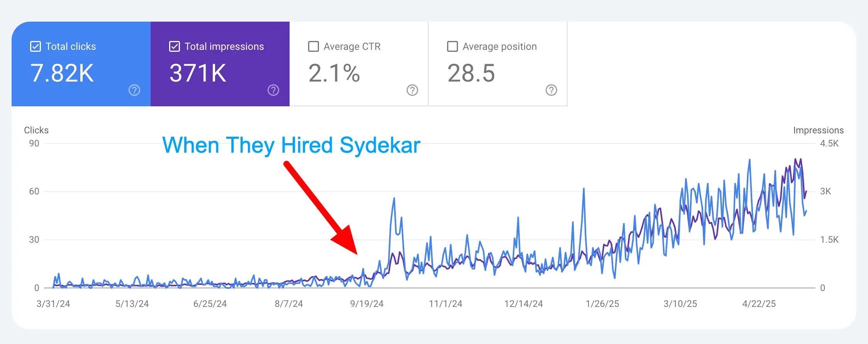868x344 pixels.
Task: Click the 1.5K impressions axis tick
Action: pos(829,240)
